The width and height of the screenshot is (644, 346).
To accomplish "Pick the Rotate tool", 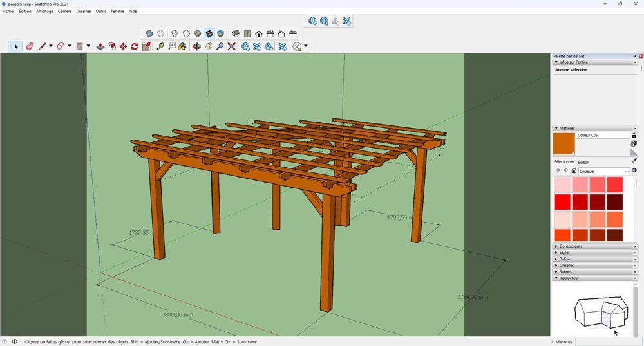I will (135, 46).
